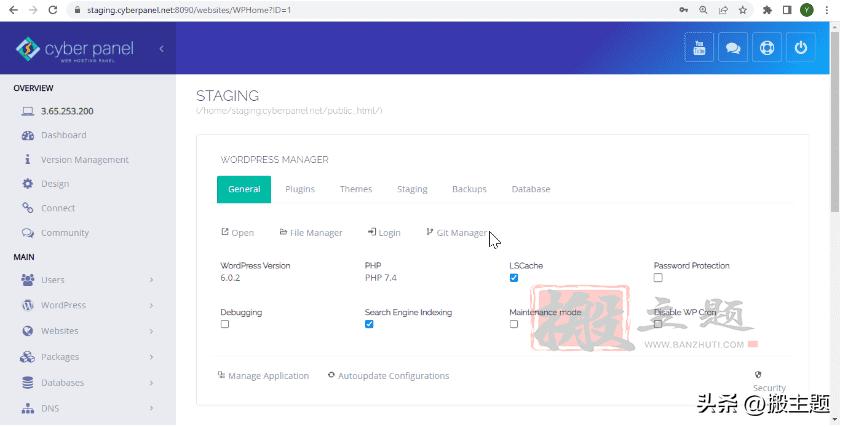Viewport: 843px width, 427px height.
Task: Click the browser share page icon
Action: pyautogui.click(x=723, y=10)
